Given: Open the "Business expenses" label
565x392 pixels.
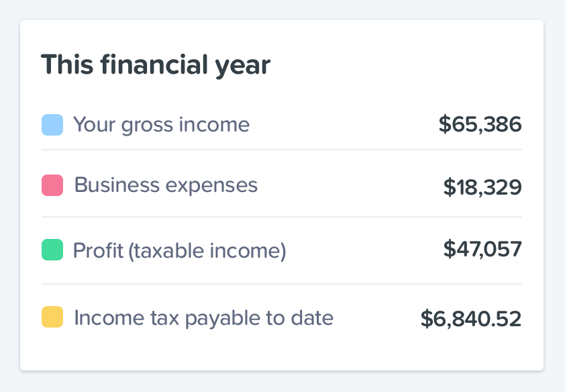Looking at the screenshot, I should pos(166,185).
